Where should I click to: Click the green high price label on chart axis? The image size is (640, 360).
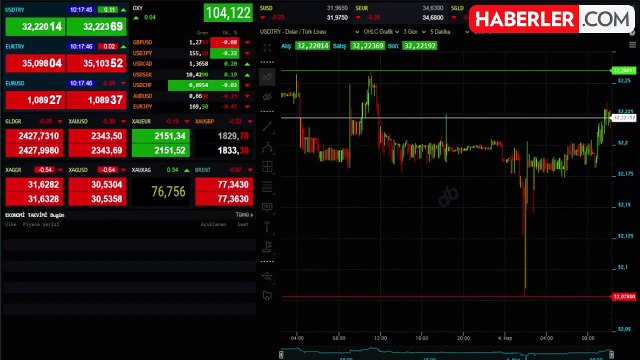623,71
